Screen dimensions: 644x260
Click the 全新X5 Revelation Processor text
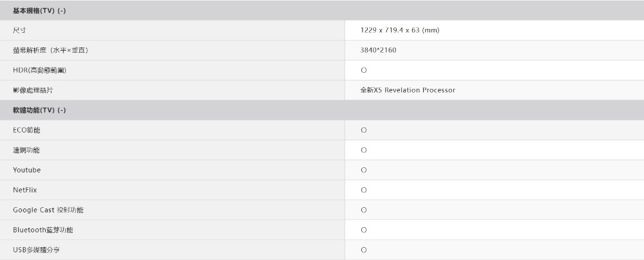pyautogui.click(x=408, y=90)
